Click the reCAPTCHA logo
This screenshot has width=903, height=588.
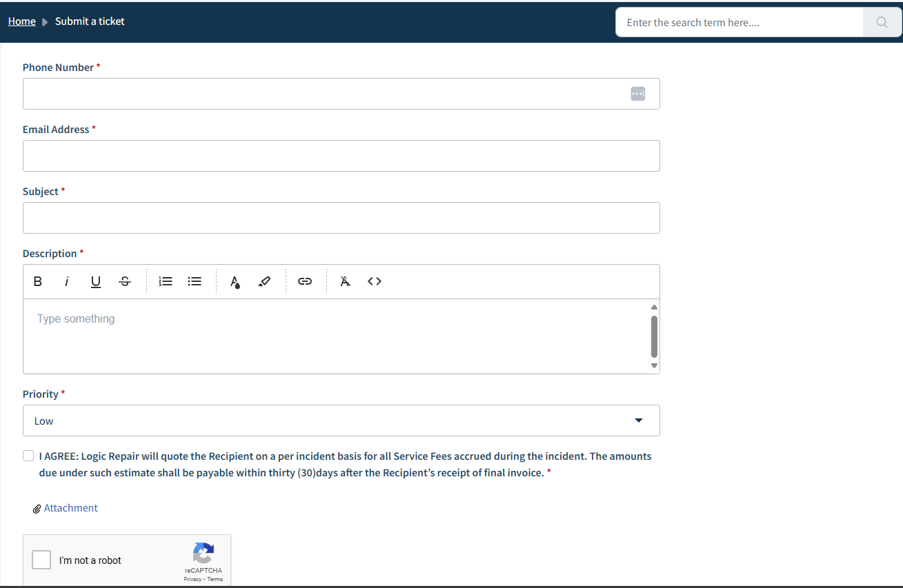click(x=204, y=554)
